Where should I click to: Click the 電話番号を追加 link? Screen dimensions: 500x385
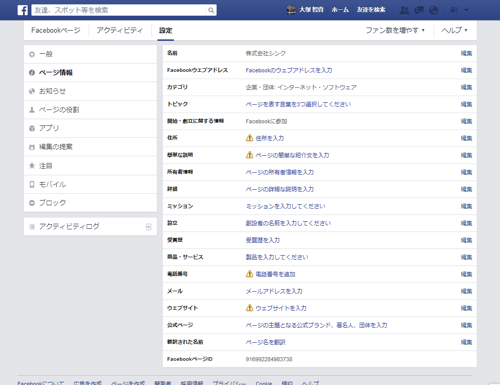pos(275,274)
